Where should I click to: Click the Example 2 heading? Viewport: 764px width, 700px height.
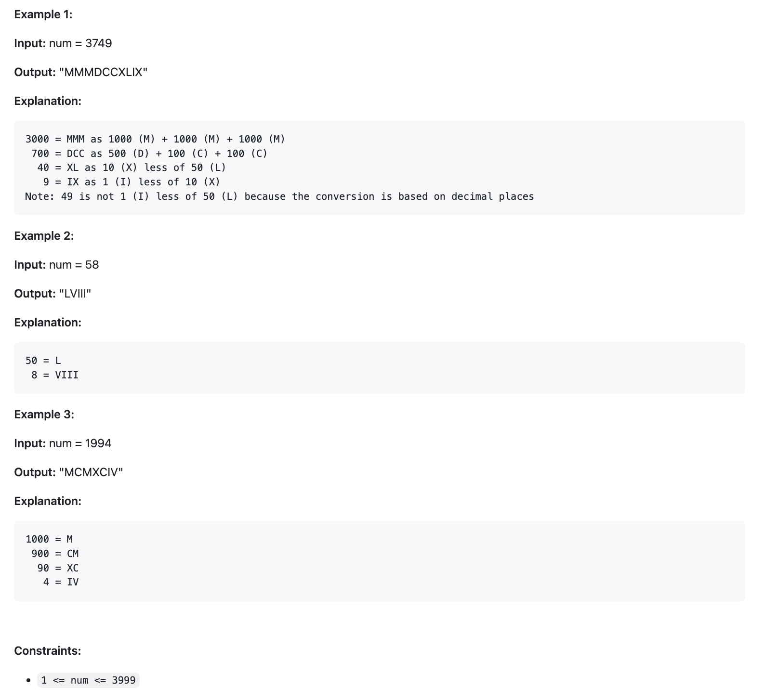point(44,236)
